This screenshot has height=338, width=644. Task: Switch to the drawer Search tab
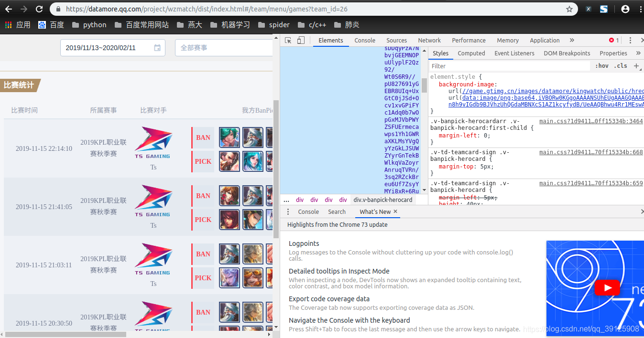(x=337, y=212)
